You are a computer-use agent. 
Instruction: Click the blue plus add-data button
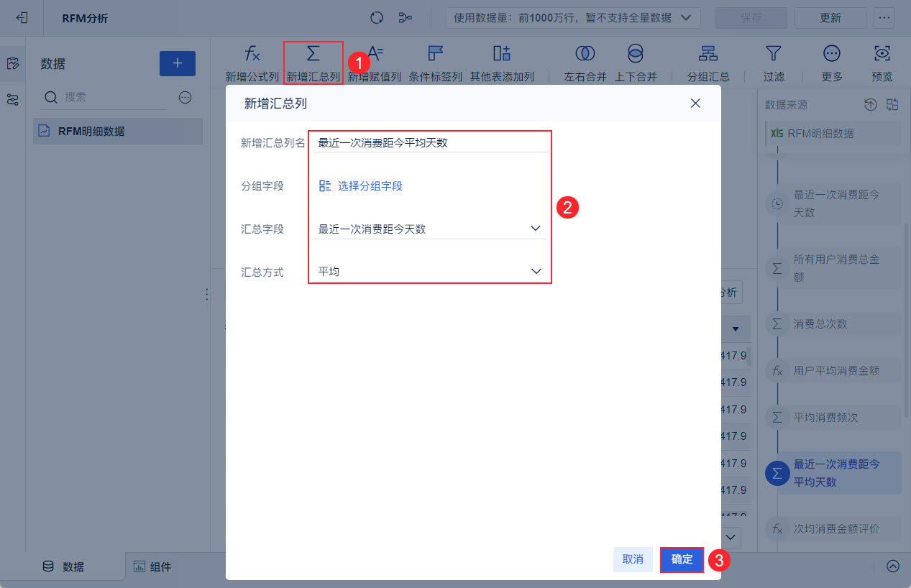click(178, 63)
